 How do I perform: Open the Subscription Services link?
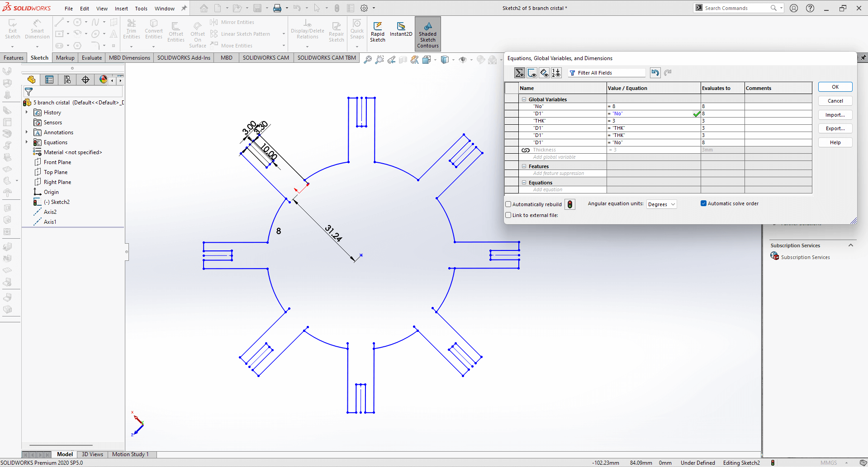(x=805, y=257)
